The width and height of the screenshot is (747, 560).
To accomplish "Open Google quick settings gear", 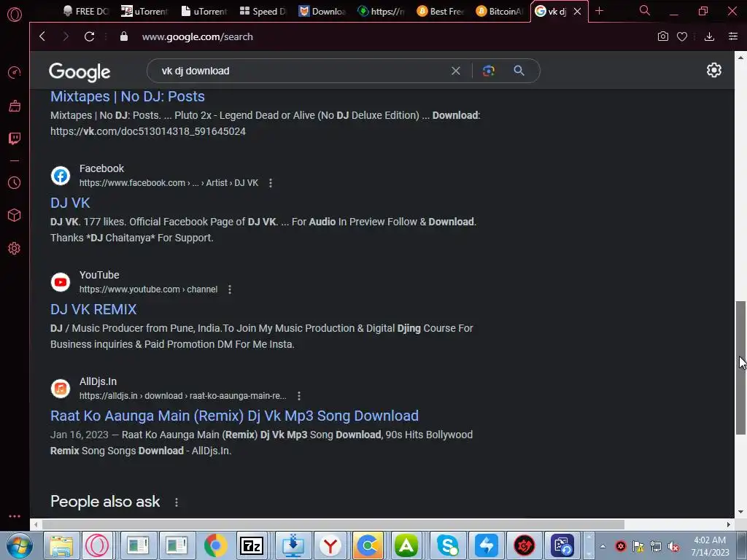I will pos(713,70).
